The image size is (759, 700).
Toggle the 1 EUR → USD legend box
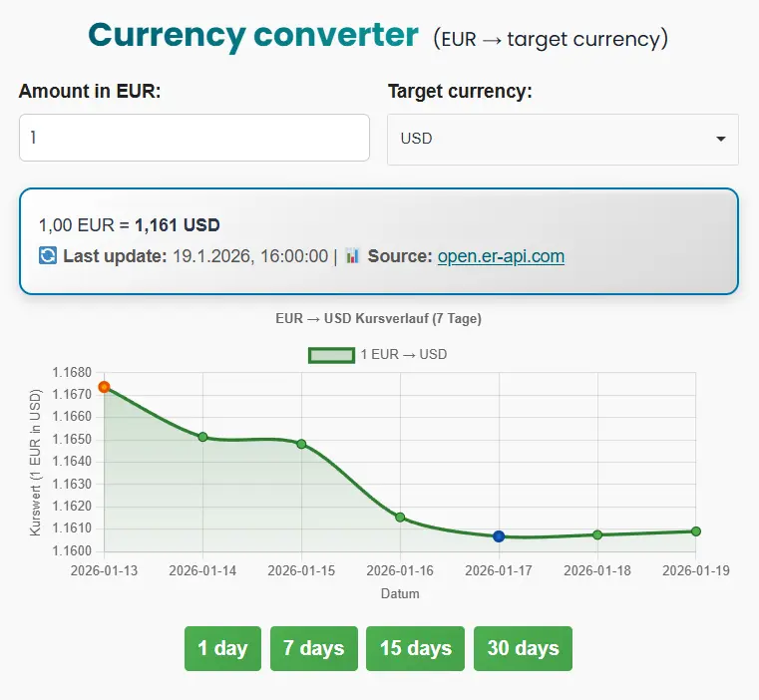click(x=331, y=355)
